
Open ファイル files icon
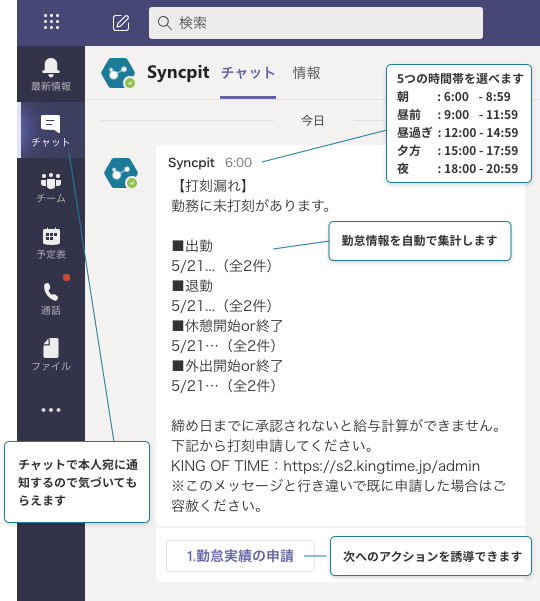(x=51, y=355)
